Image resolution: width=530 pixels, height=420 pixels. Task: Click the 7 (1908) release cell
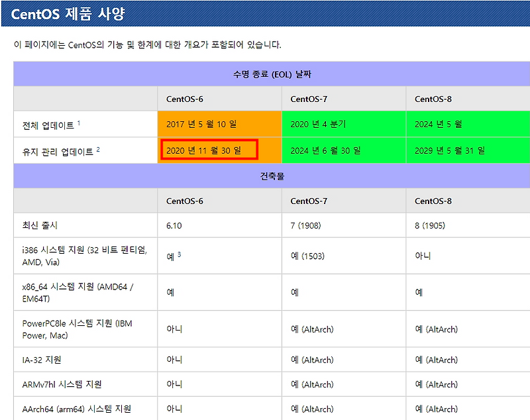305,225
